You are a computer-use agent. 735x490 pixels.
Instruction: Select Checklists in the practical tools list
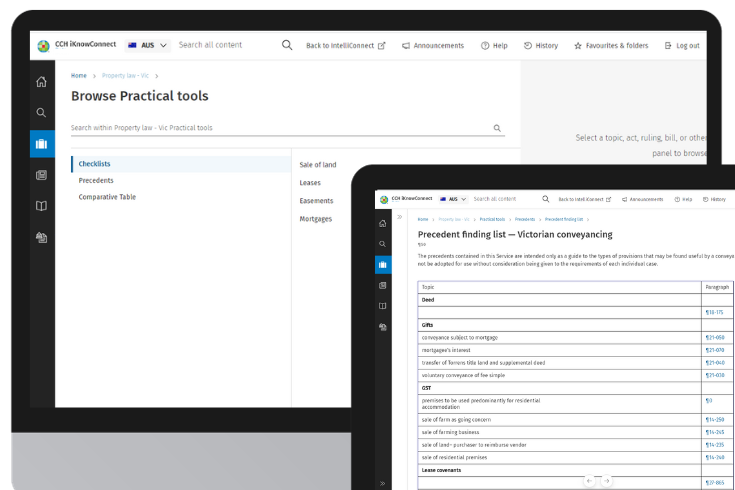[x=95, y=163]
